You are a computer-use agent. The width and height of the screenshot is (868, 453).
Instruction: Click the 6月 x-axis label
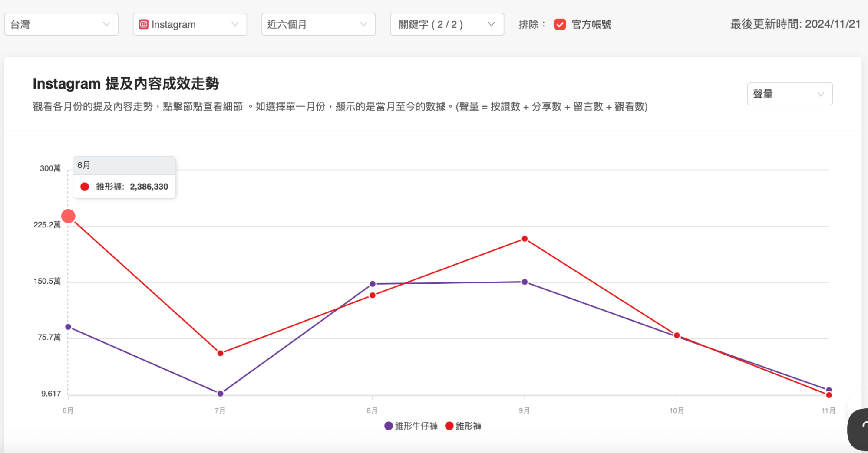click(68, 410)
